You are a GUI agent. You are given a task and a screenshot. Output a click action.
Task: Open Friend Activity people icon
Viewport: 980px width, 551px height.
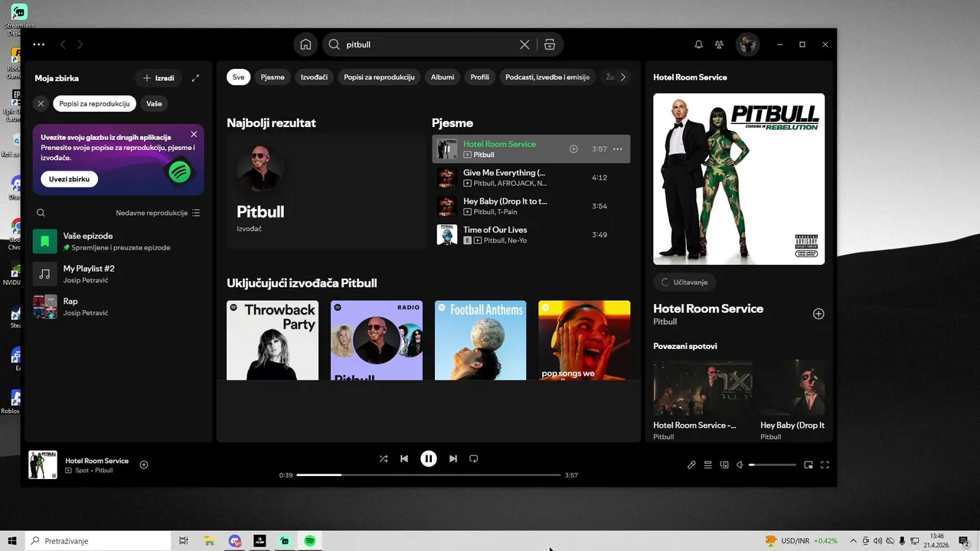pyautogui.click(x=719, y=44)
